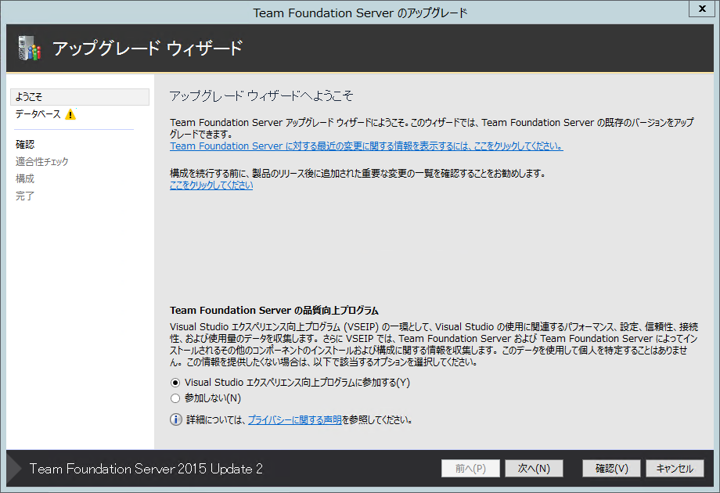720x493 pixels.
Task: Click the キャンセル button
Action: (x=675, y=468)
